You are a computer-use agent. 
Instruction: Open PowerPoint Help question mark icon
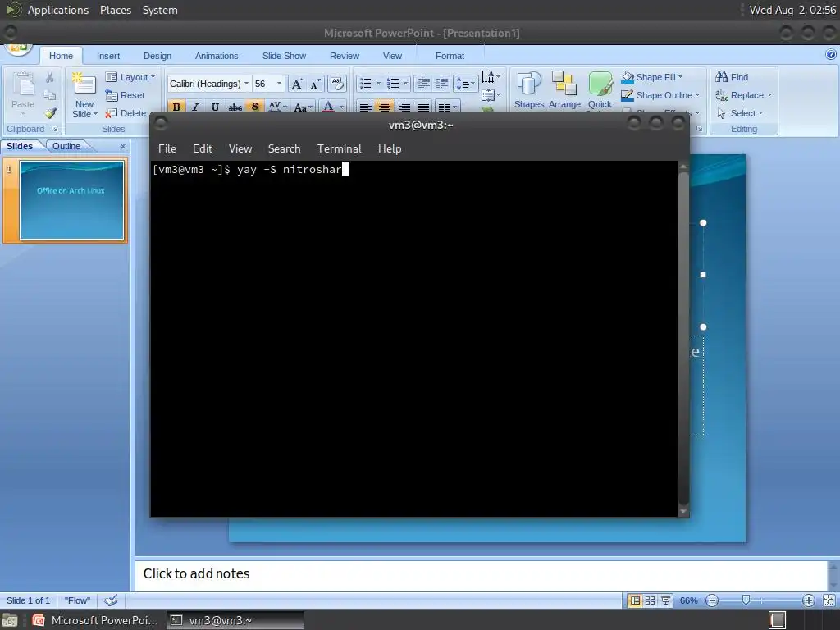830,54
